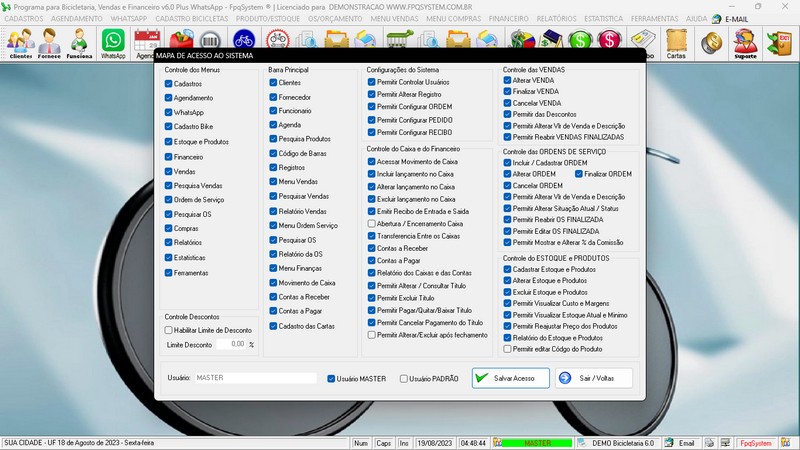800x450 pixels.
Task: Click the green shopping cart toolbar icon
Action: pos(400,39)
